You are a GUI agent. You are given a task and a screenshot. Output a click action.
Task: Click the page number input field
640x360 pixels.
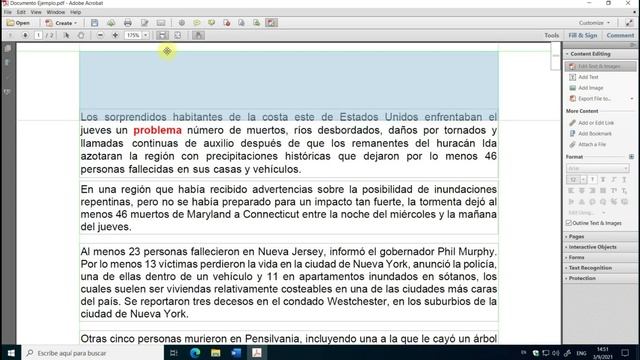tap(38, 36)
